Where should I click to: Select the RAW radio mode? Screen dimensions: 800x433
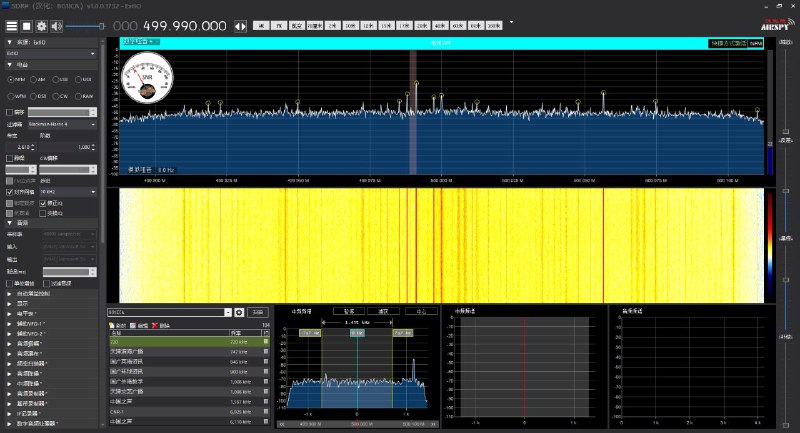(x=87, y=95)
